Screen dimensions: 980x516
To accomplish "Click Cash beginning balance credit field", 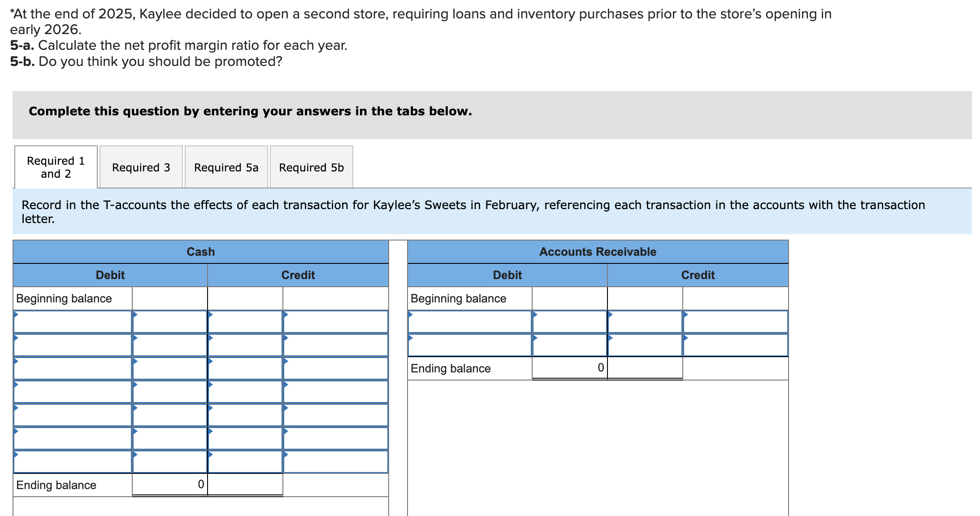I will pyautogui.click(x=245, y=298).
